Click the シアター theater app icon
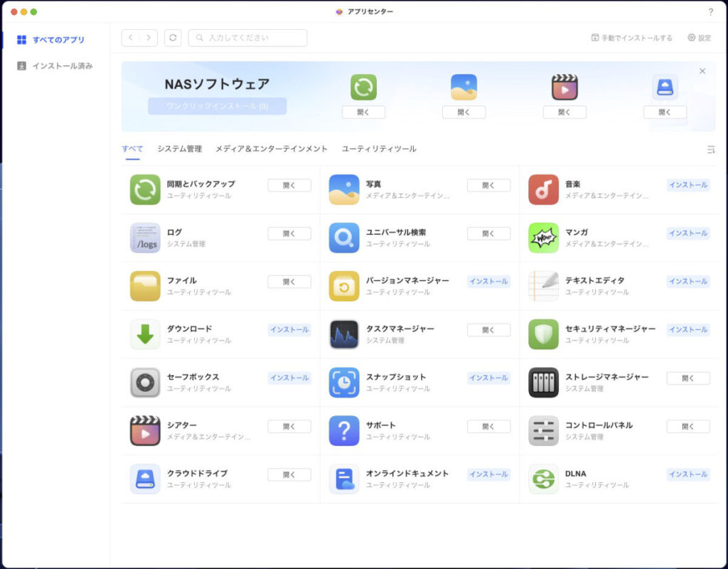728x569 pixels. click(x=145, y=427)
